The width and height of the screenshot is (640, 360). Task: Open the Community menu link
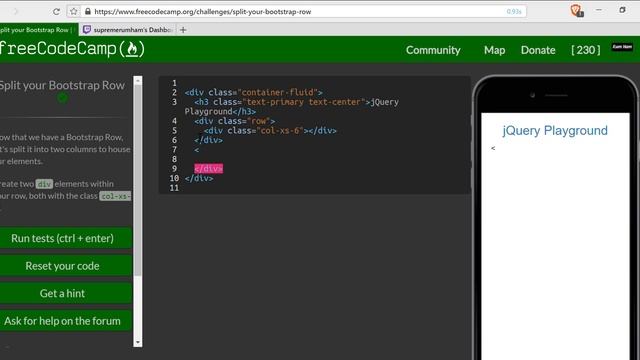433,50
